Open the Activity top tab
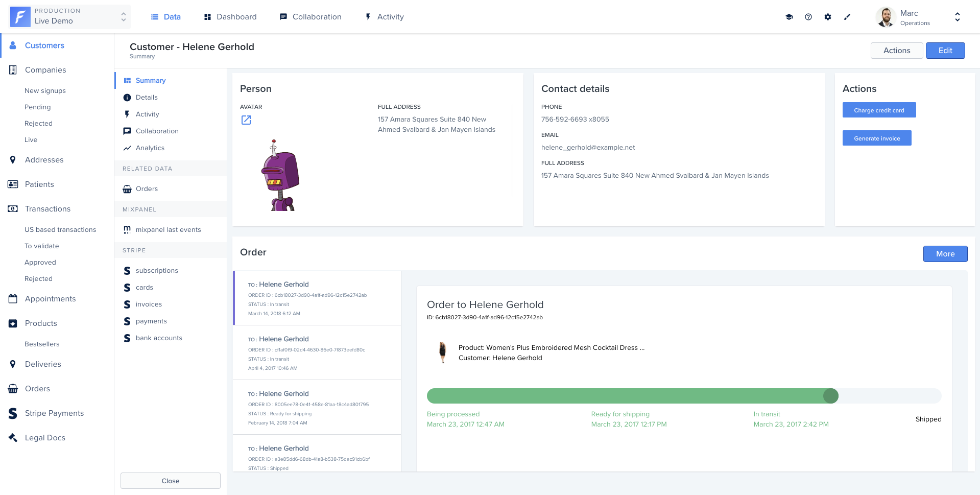980x495 pixels. coord(385,17)
